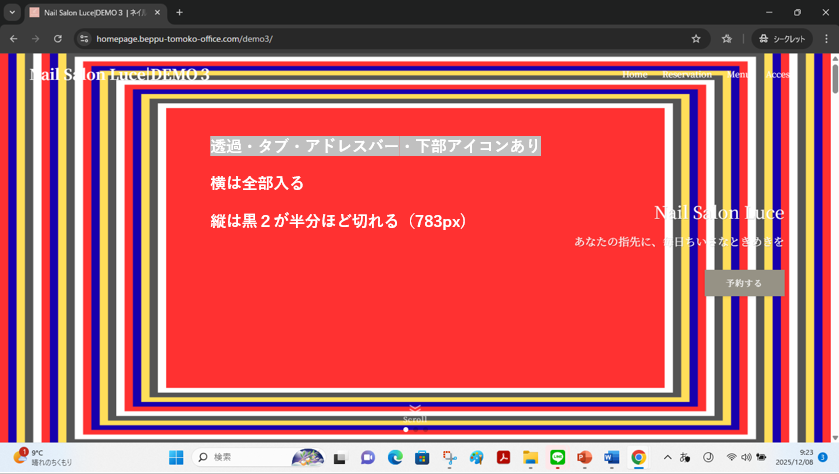The height and width of the screenshot is (474, 839).
Task: Open the clock showing 9:23
Action: (x=795, y=457)
